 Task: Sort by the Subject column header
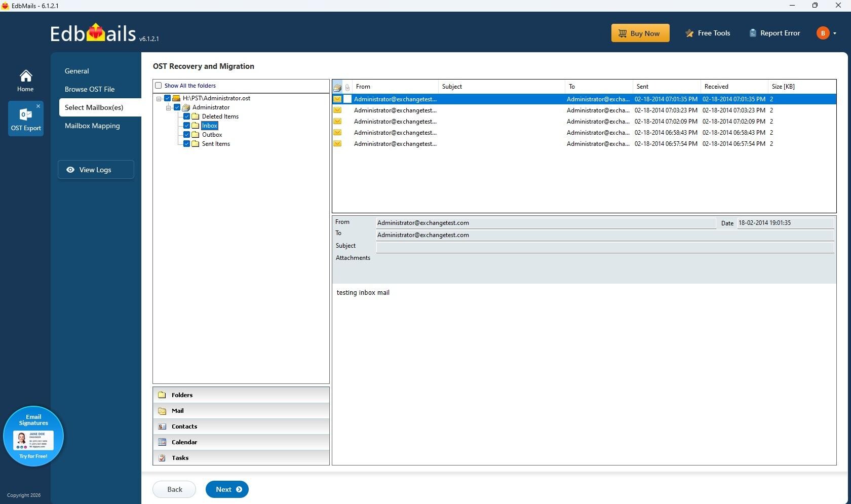pyautogui.click(x=501, y=87)
